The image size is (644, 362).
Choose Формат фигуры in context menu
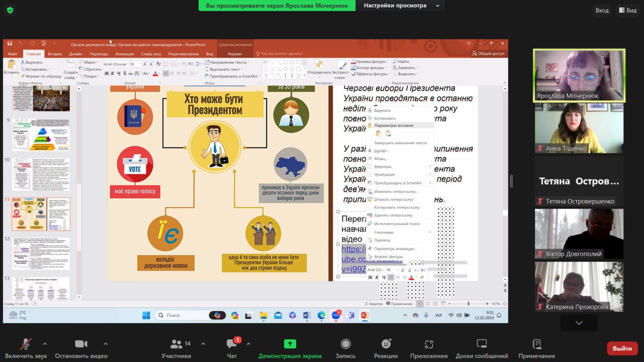[400, 256]
